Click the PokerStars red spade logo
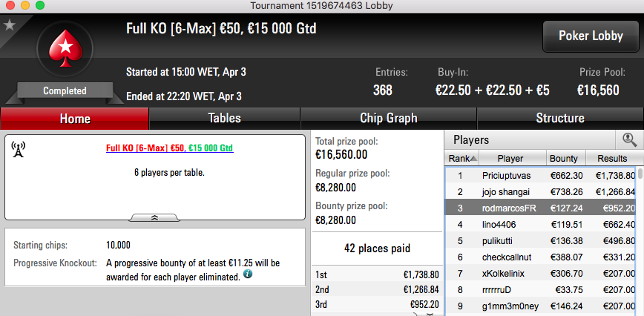This screenshot has width=644, height=316. coord(65,49)
